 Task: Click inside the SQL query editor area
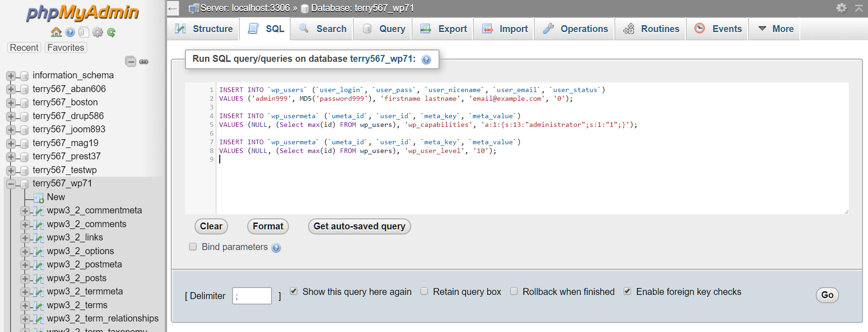coord(532,148)
